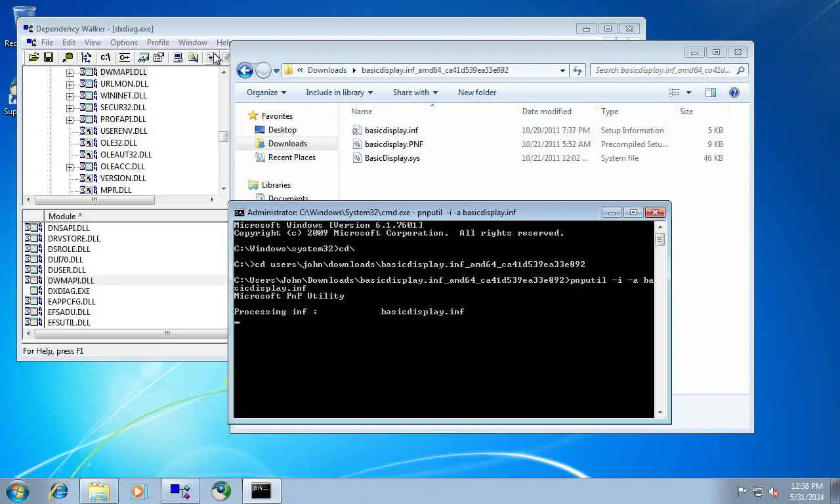Select DXDIAG.EXE in the module list

coord(69,291)
